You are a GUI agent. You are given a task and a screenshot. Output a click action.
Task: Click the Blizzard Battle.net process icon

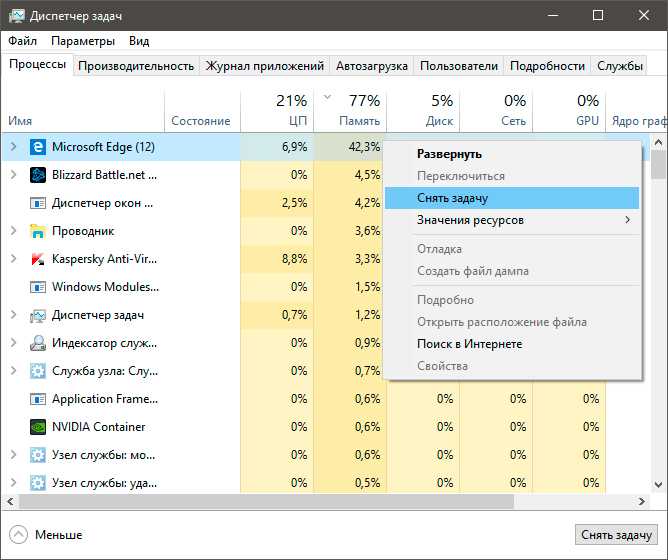pos(38,175)
